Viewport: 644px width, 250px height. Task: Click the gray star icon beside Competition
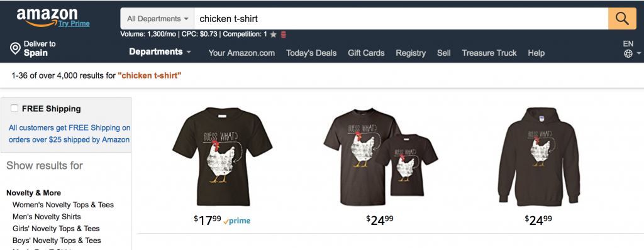(x=274, y=35)
